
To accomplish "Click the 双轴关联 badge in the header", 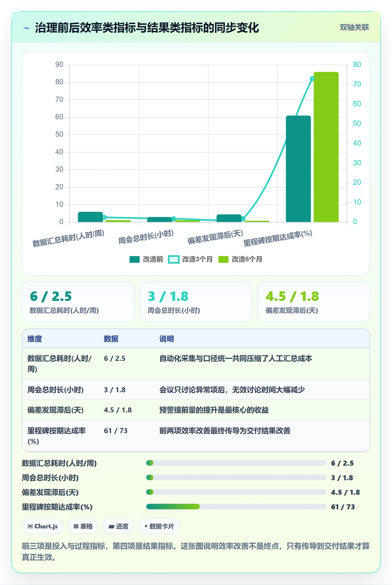I will click(x=354, y=27).
